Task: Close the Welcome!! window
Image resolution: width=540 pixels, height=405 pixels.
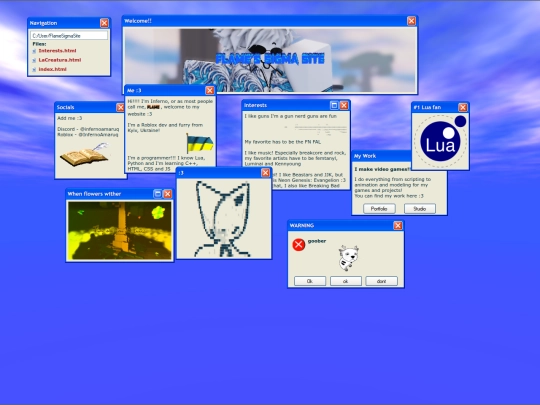Action: (x=411, y=21)
